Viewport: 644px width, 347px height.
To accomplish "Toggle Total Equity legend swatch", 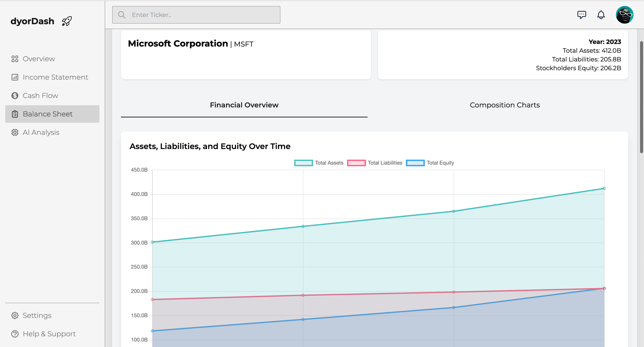I will pos(415,163).
